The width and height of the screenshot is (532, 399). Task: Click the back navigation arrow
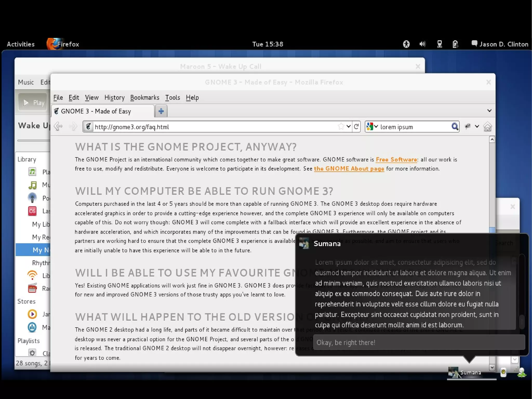pos(58,127)
